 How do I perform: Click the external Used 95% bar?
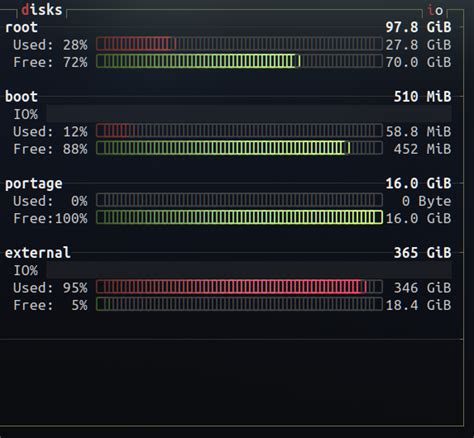239,287
